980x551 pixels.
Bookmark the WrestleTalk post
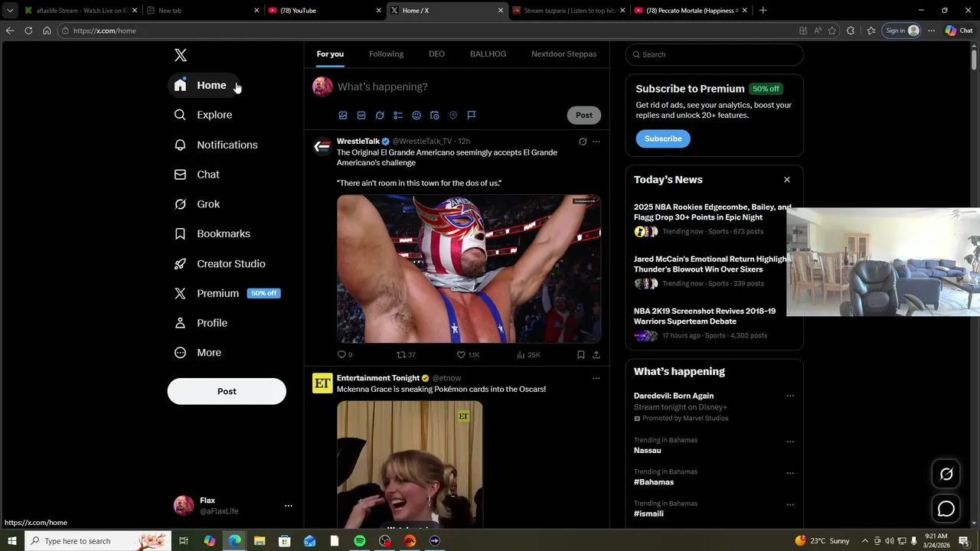[x=581, y=355]
